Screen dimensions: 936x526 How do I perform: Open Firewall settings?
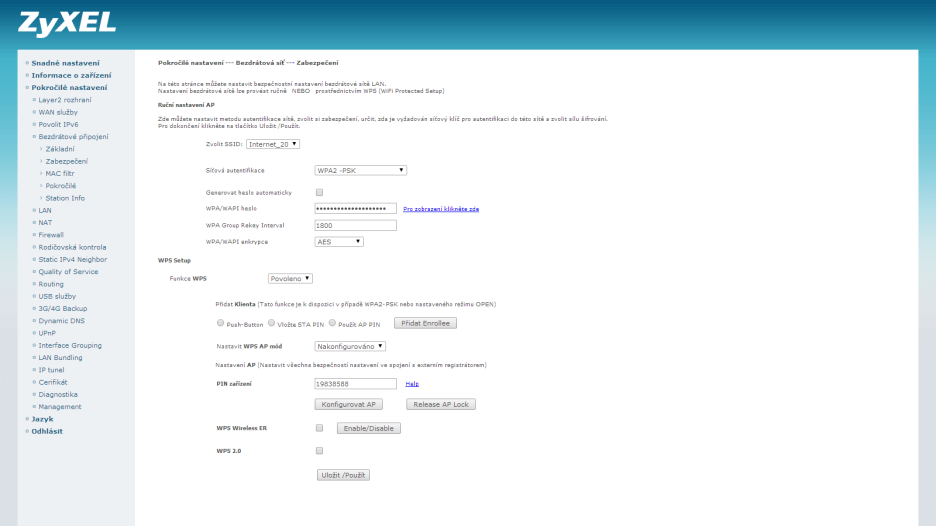51,235
